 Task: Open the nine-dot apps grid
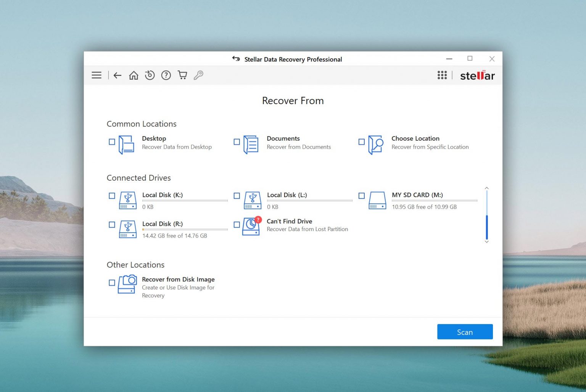click(x=442, y=75)
